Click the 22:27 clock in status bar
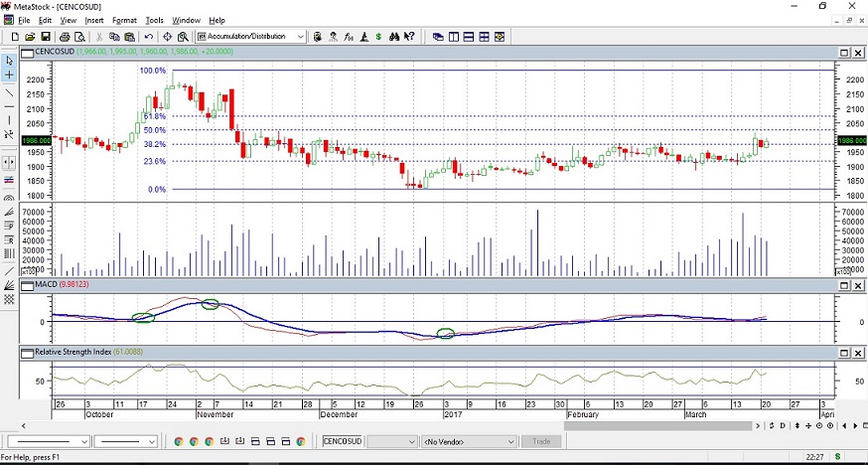Image resolution: width=868 pixels, height=465 pixels. pos(814,457)
